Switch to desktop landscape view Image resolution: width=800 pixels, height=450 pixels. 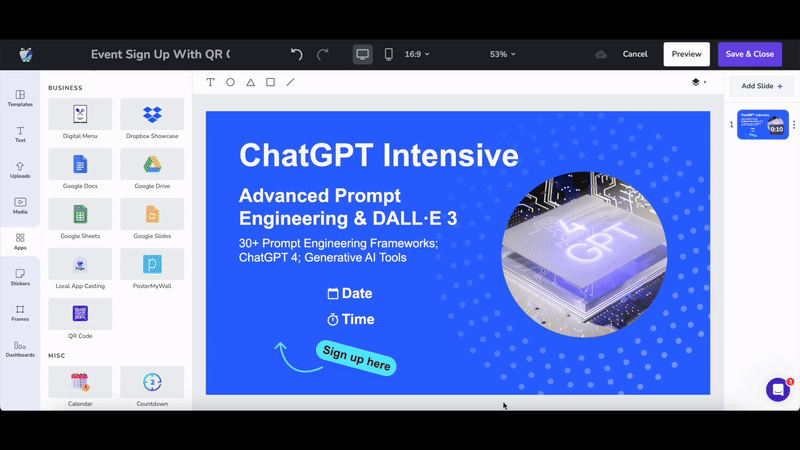[x=362, y=54]
